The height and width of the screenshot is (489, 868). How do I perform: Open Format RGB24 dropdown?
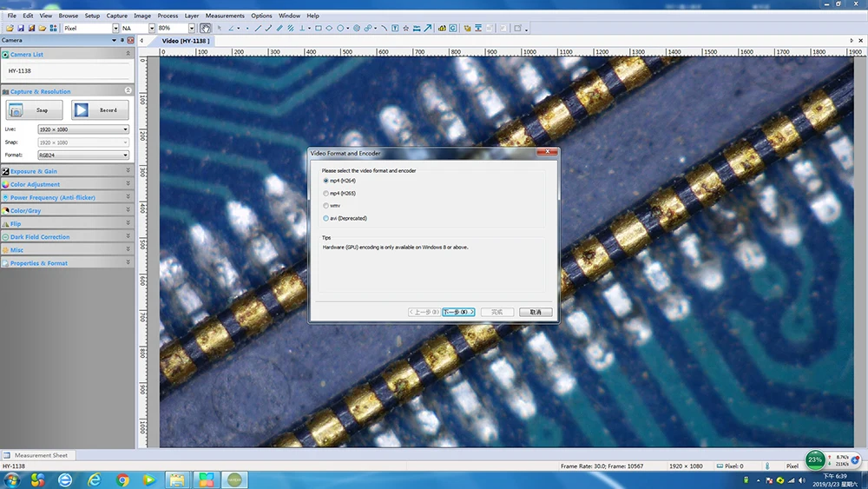[x=83, y=155]
